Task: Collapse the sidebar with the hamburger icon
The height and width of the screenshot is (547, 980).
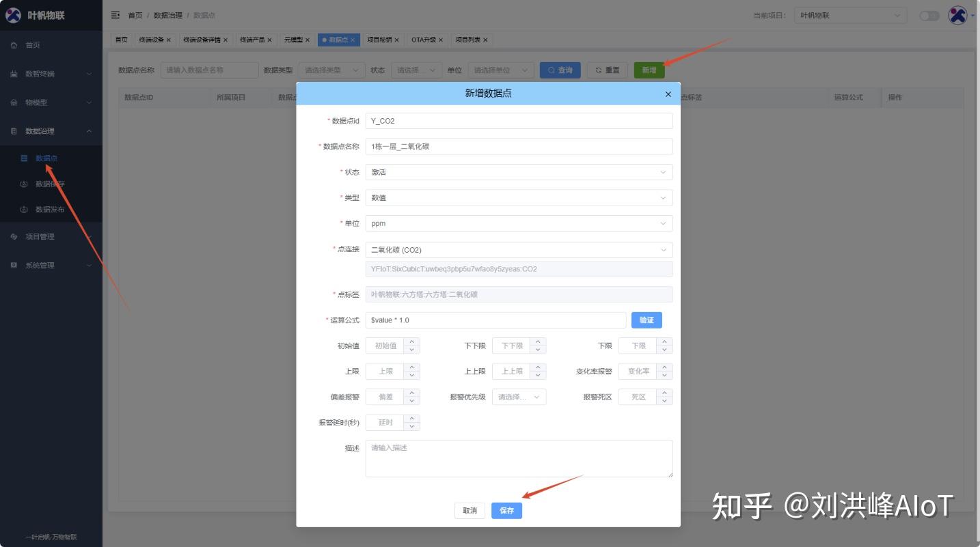Action: click(115, 15)
